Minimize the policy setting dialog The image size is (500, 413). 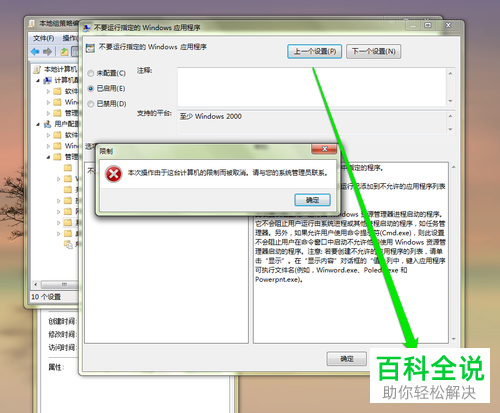coord(413,26)
